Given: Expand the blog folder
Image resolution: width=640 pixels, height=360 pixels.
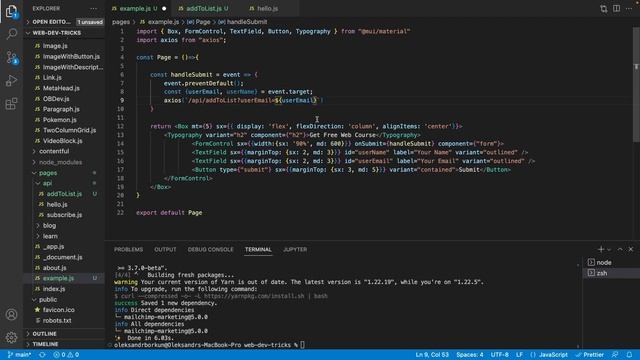Looking at the screenshot, I should pyautogui.click(x=64, y=225).
